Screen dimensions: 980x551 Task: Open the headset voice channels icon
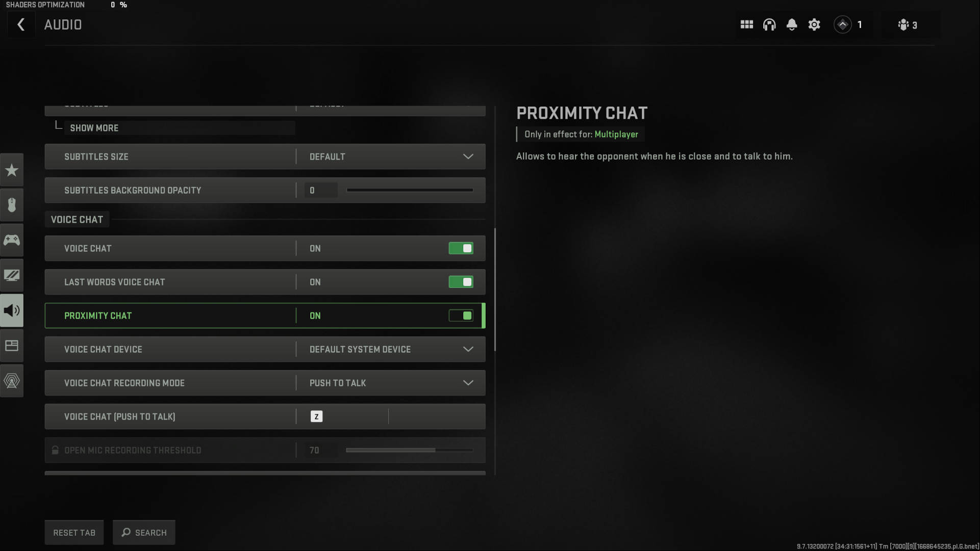769,24
